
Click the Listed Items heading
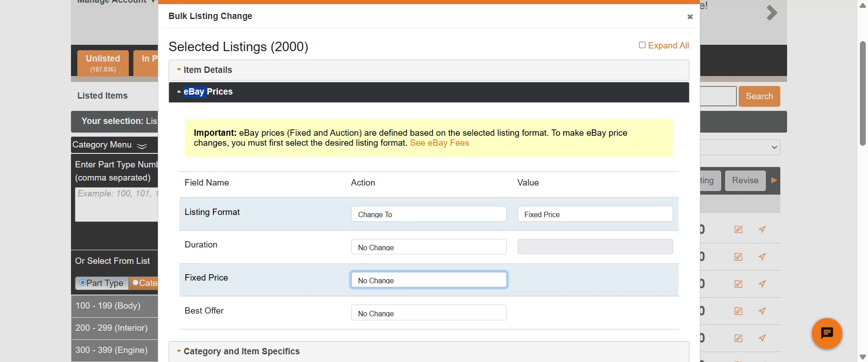click(103, 96)
